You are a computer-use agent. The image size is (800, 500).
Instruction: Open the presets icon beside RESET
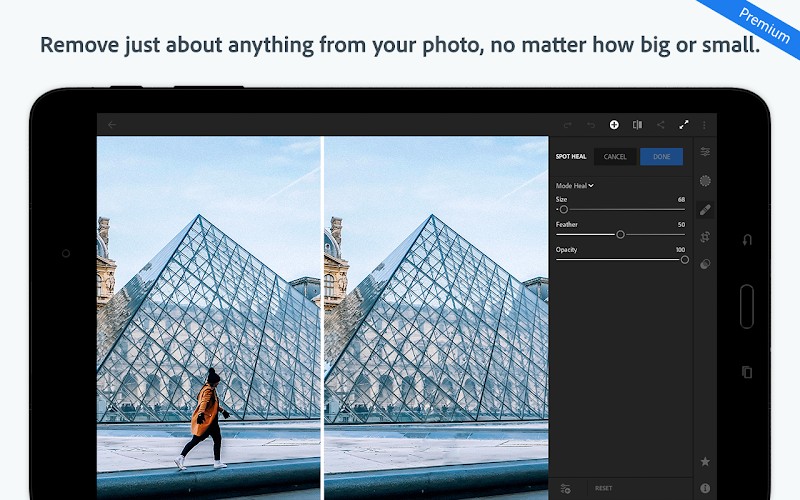coord(565,488)
